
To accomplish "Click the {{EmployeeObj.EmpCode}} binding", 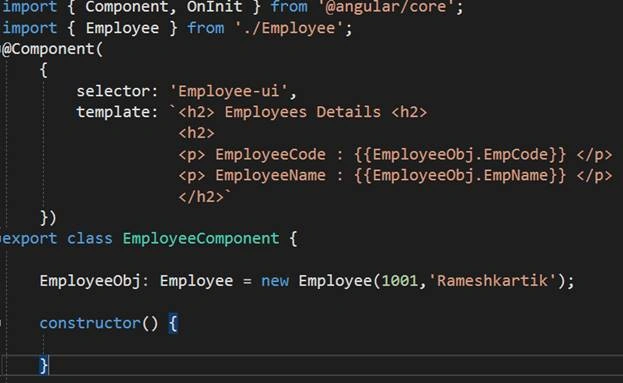I will tap(460, 155).
